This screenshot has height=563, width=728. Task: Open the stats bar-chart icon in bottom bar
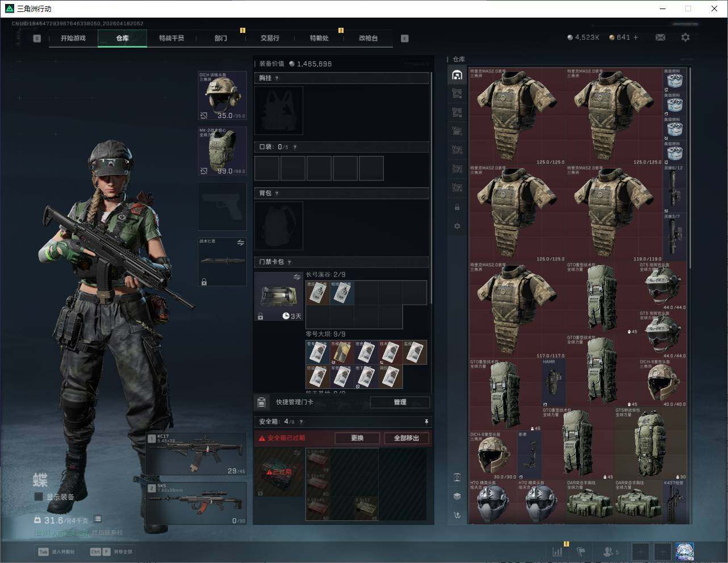(x=558, y=551)
